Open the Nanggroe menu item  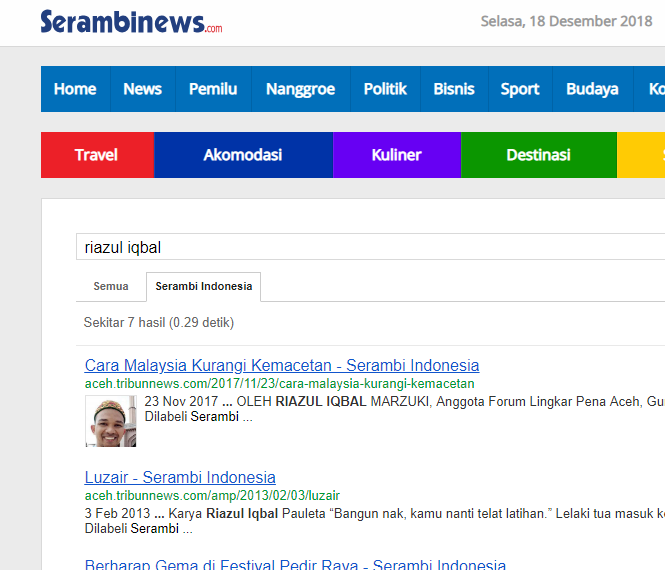pos(301,89)
